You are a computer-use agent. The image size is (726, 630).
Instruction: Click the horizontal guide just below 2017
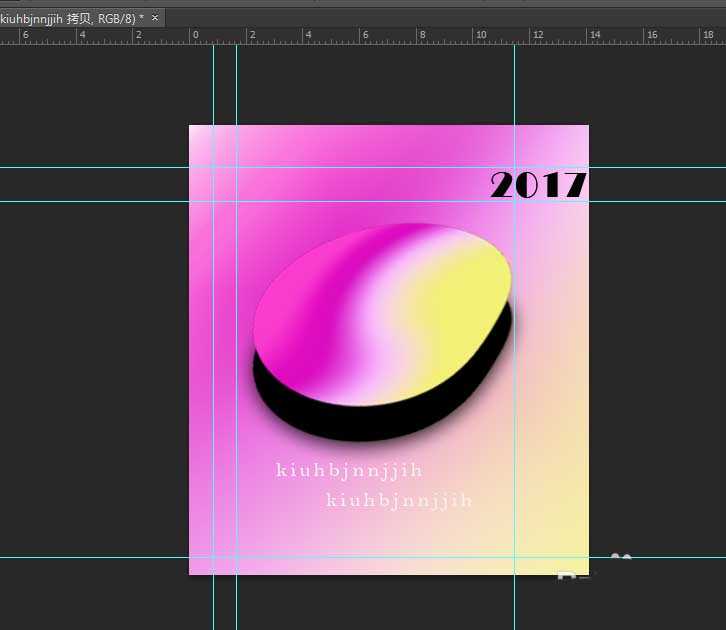[100, 201]
